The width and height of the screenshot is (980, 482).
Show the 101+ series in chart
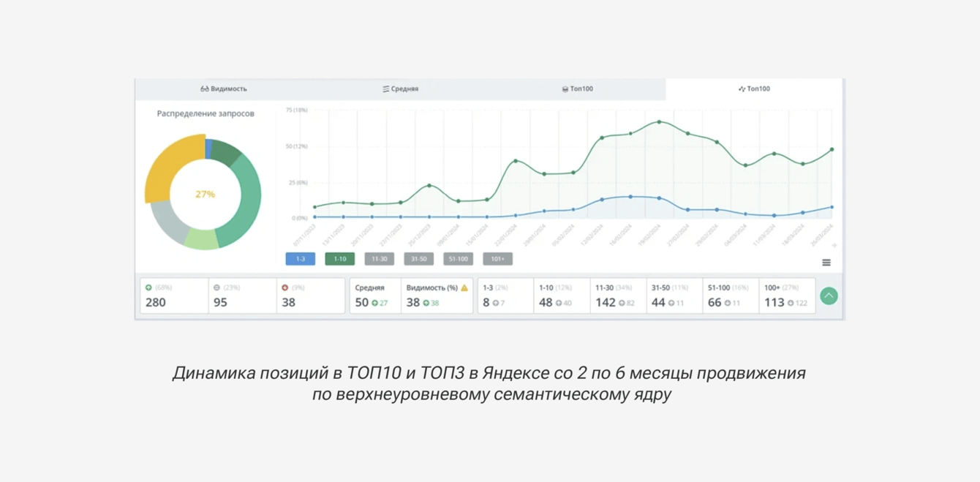pyautogui.click(x=497, y=259)
